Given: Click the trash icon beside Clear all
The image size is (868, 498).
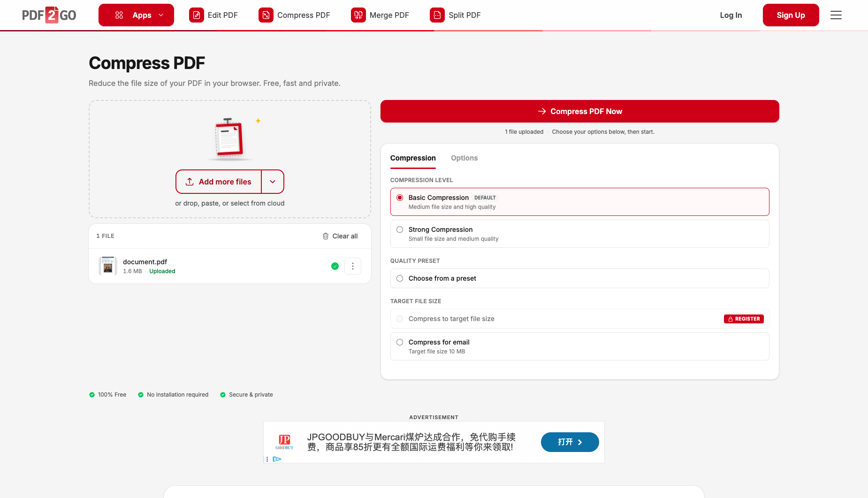Looking at the screenshot, I should point(326,236).
